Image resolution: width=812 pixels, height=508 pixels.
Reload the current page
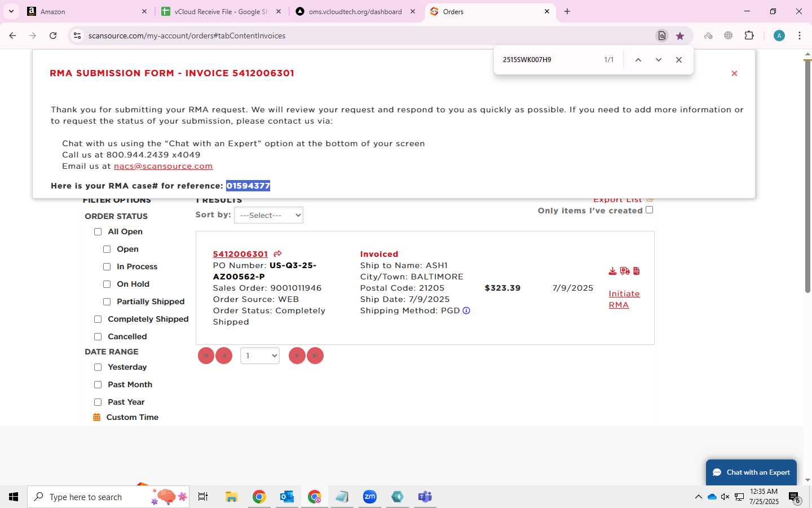coord(53,36)
